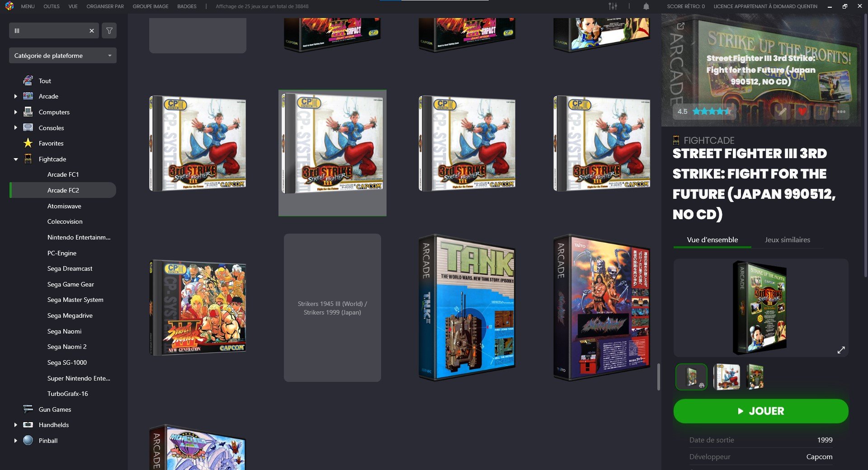Open the OUTILS menu
Screen dimensions: 868x470
[52, 6]
